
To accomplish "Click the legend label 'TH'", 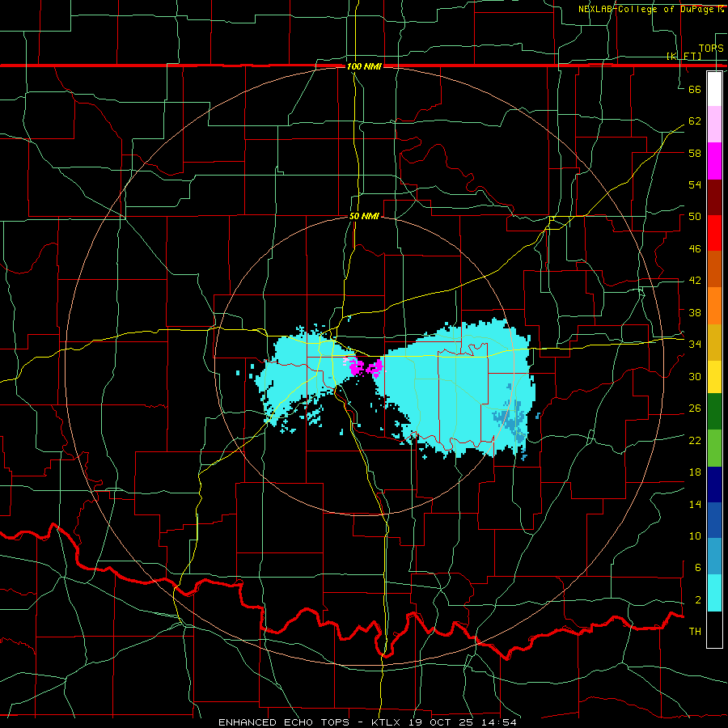I will click(x=695, y=632).
